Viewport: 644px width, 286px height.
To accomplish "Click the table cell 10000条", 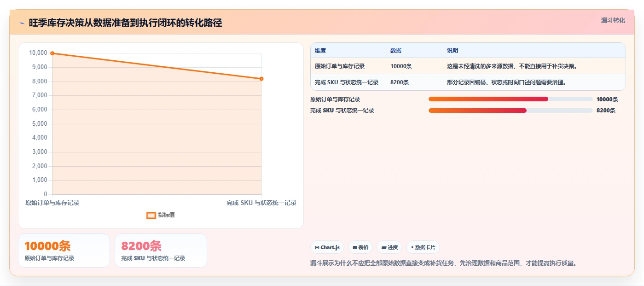I will (x=401, y=66).
